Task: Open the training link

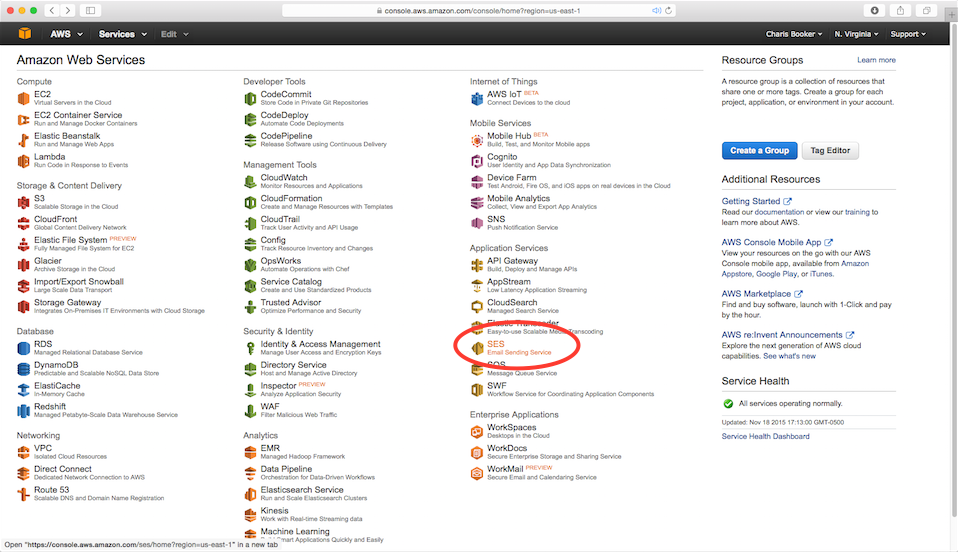Action: pos(857,212)
